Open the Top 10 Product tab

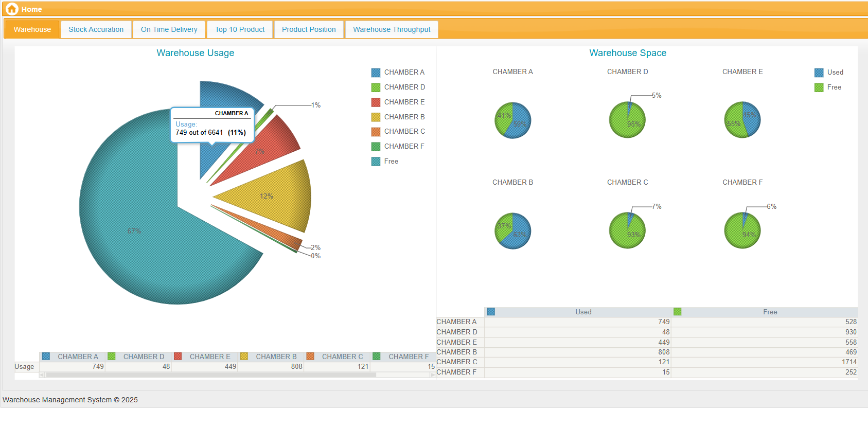240,29
